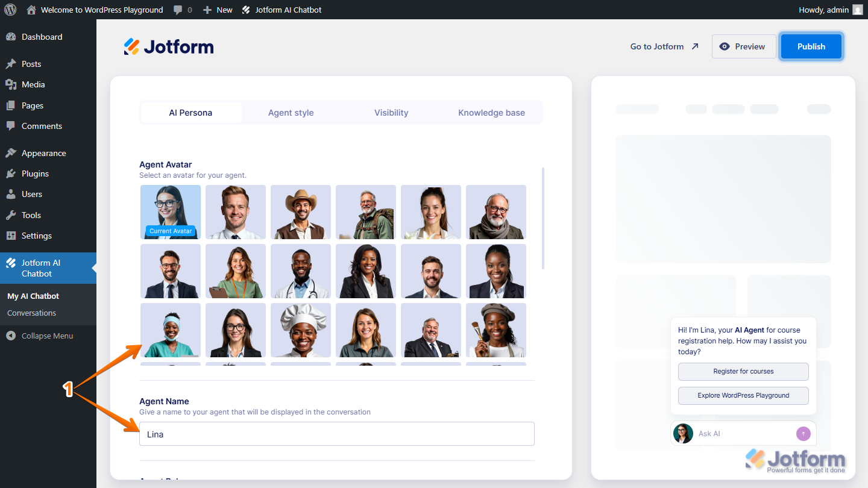868x488 pixels.
Task: Click the WordPress logo in the admin bar
Action: tap(10, 10)
